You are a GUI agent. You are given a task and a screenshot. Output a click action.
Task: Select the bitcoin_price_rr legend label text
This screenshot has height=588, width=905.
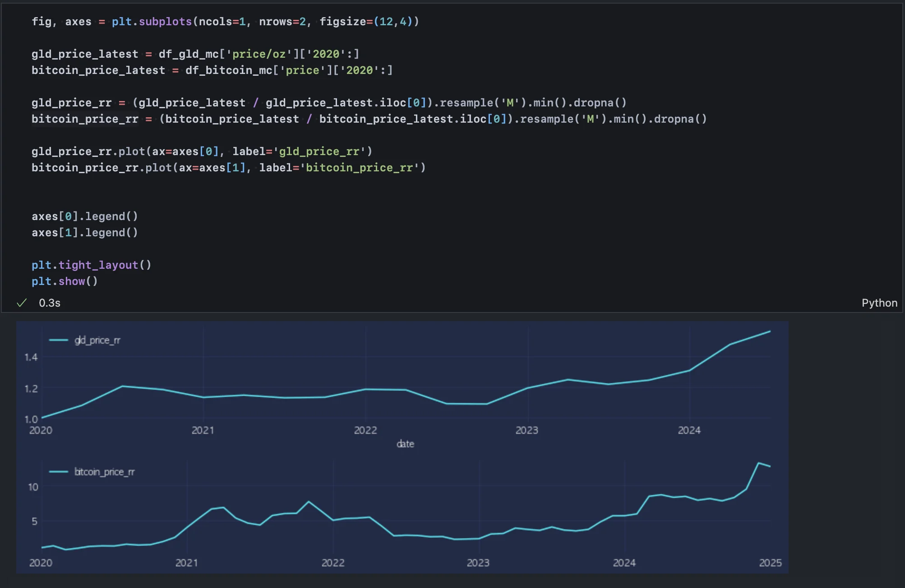click(x=104, y=472)
